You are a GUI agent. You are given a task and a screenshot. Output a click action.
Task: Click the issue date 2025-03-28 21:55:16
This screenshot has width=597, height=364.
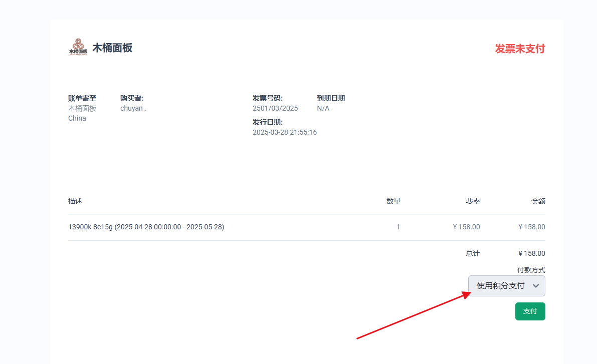284,132
